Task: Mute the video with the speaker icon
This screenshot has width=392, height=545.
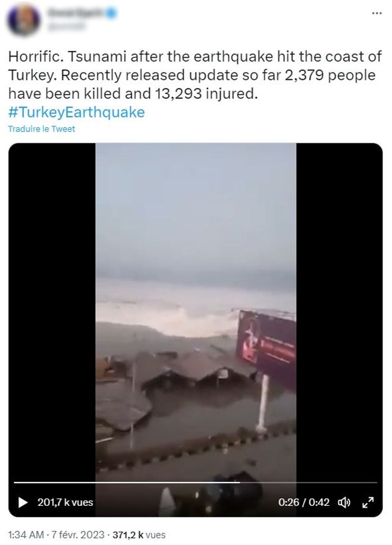Action: tap(344, 502)
